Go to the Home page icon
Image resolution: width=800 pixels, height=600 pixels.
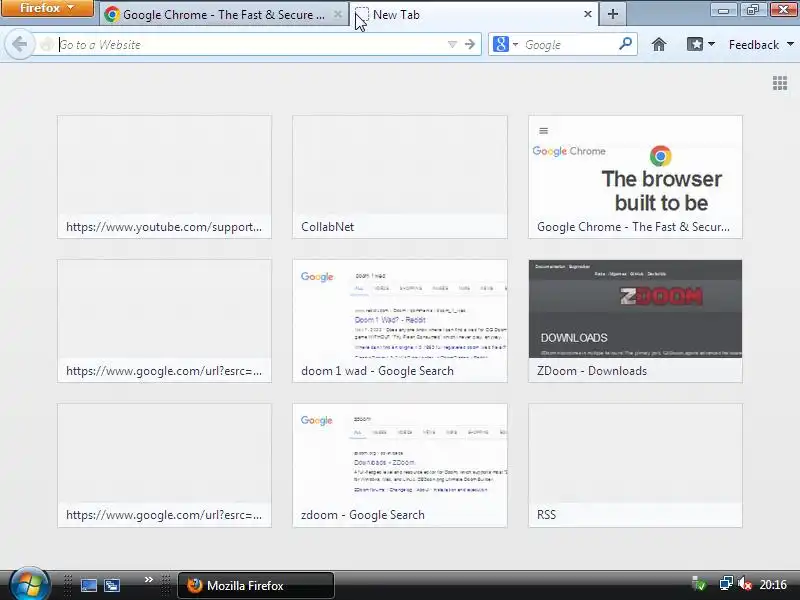coord(659,45)
